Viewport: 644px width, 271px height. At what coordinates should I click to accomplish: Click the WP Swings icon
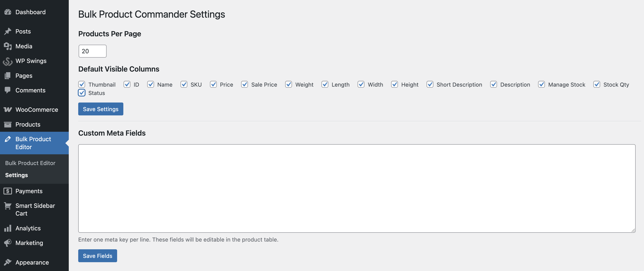pyautogui.click(x=8, y=61)
